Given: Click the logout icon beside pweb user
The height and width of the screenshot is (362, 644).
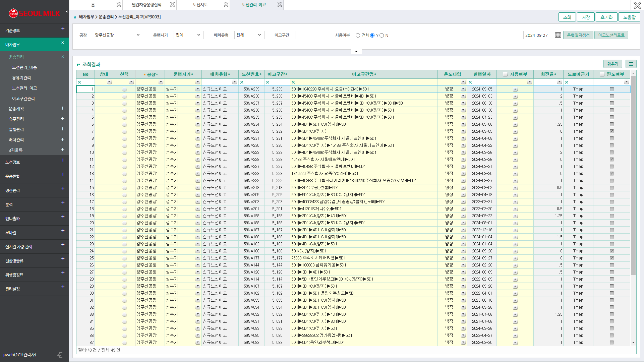Looking at the screenshot, I should (x=60, y=355).
